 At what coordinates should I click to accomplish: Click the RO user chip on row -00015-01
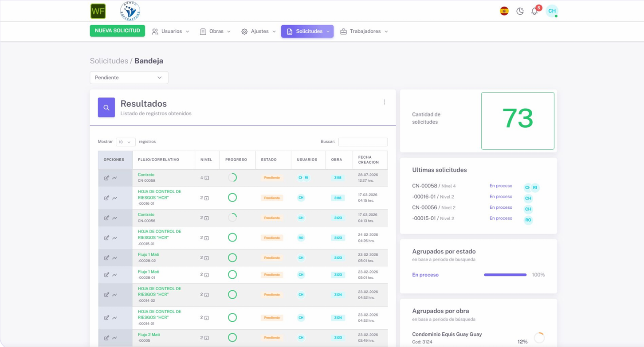tap(301, 238)
